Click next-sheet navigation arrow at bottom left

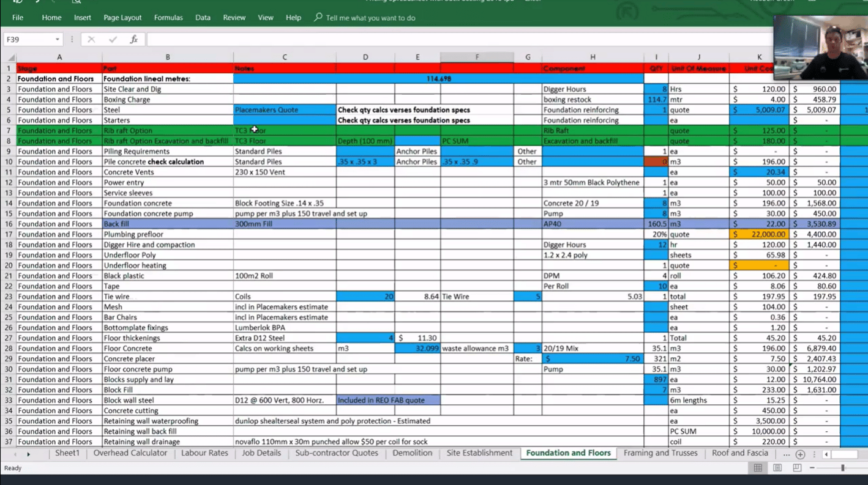click(28, 454)
